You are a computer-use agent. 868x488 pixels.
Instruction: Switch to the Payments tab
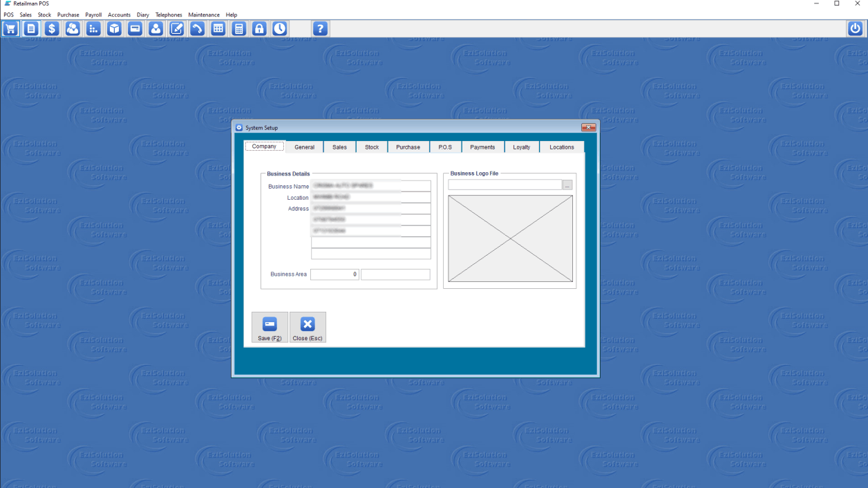click(x=482, y=147)
